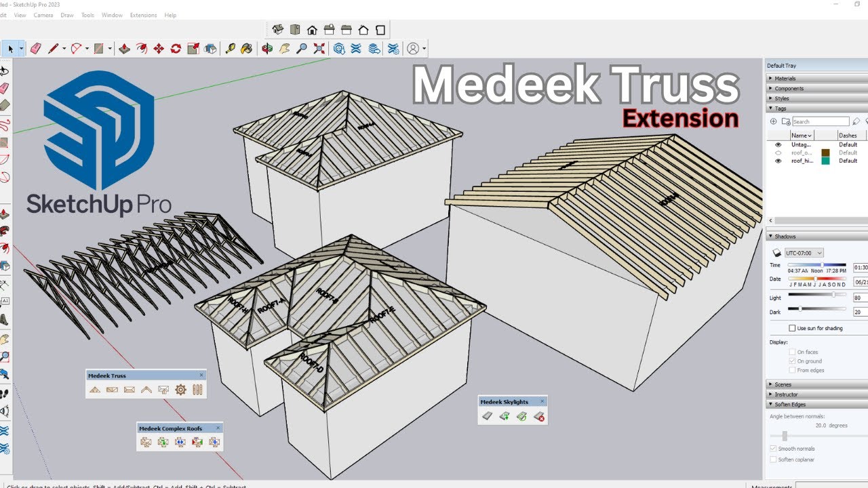868x488 pixels.
Task: Click Medeek Skylights delete skylight icon
Action: [539, 416]
